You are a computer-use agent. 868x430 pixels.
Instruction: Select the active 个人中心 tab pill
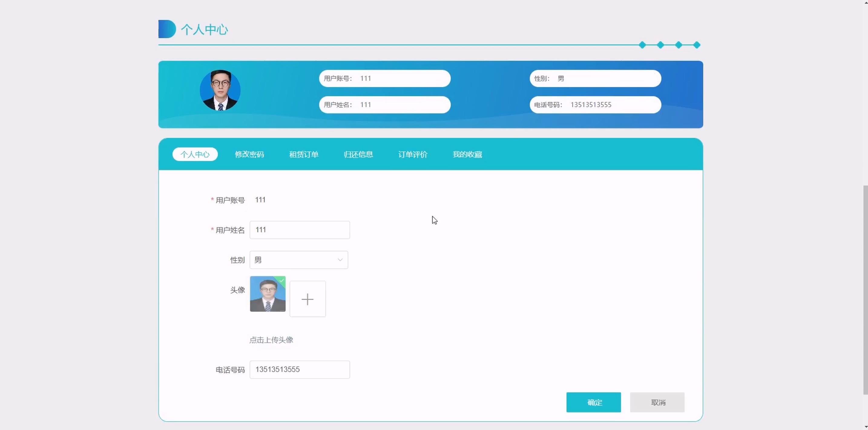pos(195,154)
